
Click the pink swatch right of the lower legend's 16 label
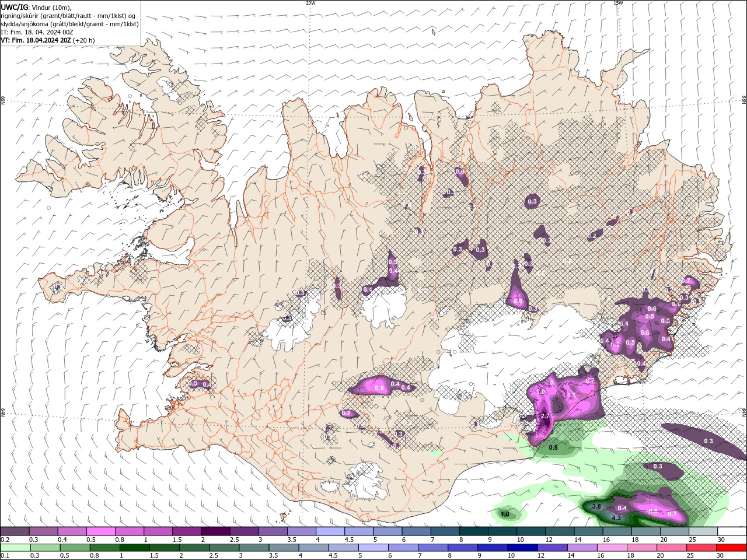[x=612, y=548]
